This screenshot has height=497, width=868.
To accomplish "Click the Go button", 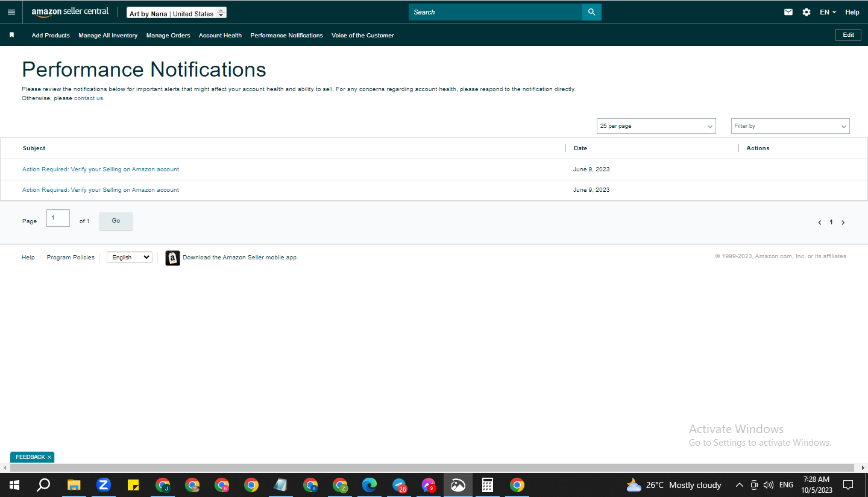I will [x=116, y=221].
